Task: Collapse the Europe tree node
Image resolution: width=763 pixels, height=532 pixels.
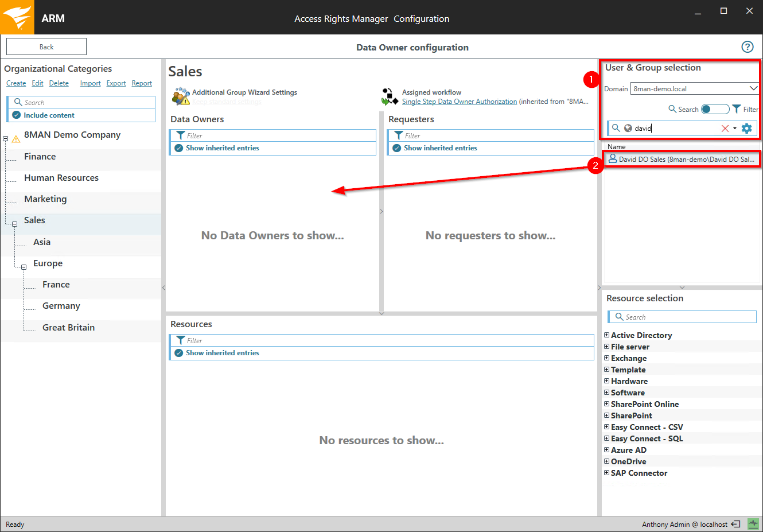Action: [x=24, y=267]
